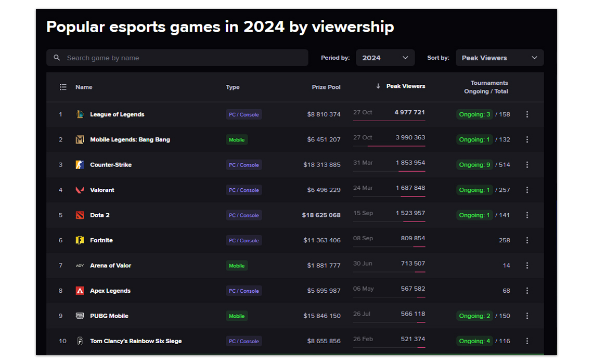Open the Period by 2024 dropdown
The width and height of the screenshot is (593, 364).
point(385,58)
